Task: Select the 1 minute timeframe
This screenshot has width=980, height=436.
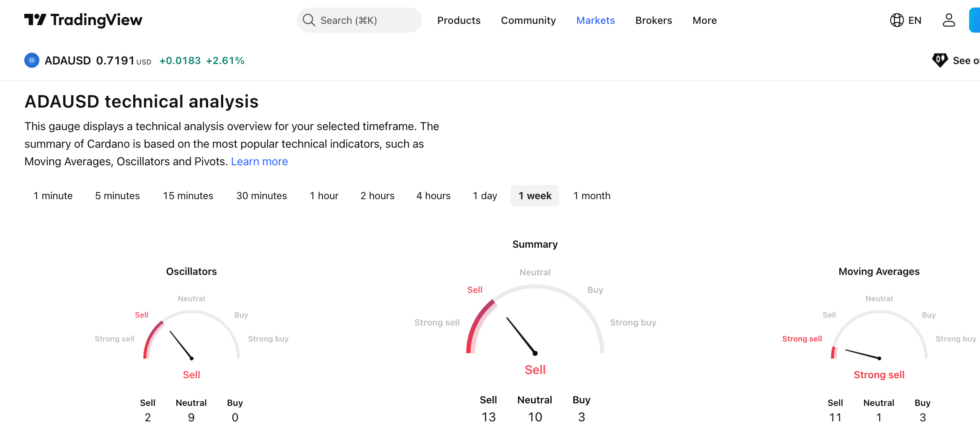Action: tap(53, 196)
